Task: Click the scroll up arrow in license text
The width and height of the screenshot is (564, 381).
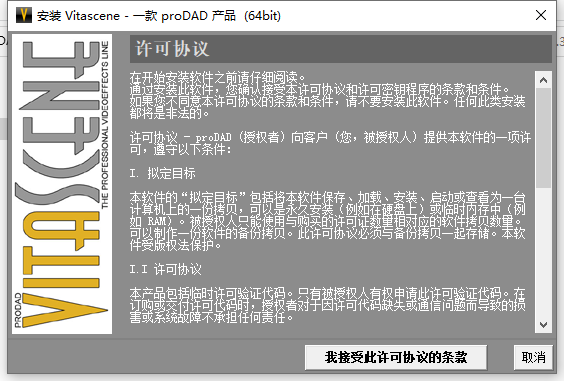Action: pyautogui.click(x=543, y=80)
